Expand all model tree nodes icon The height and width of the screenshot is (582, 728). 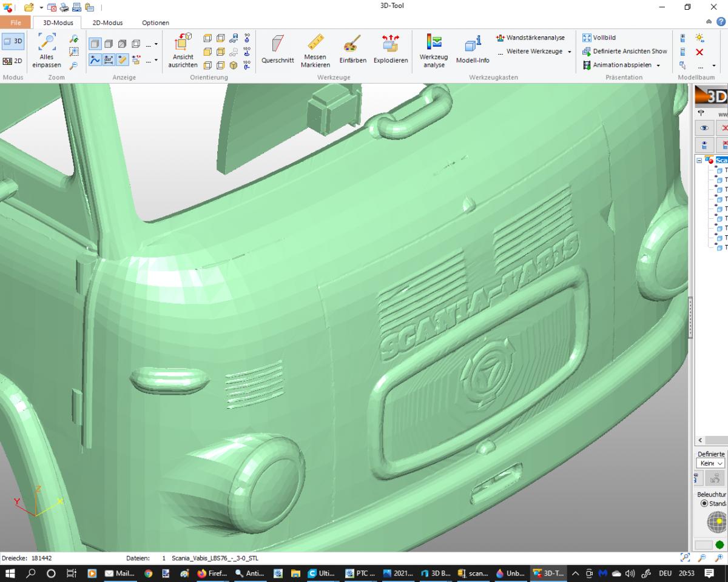pos(683,38)
